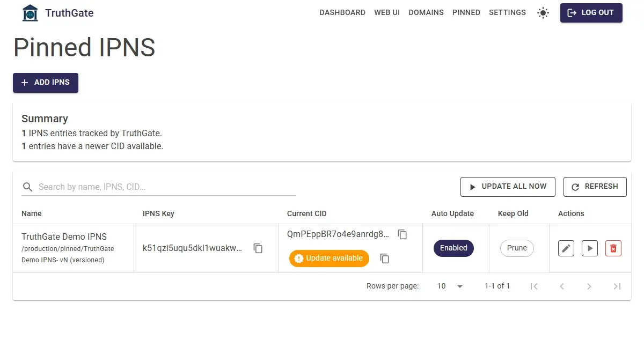Viewport: 644px width, 362px height.
Task: Open the Settings nav item
Action: pos(507,13)
